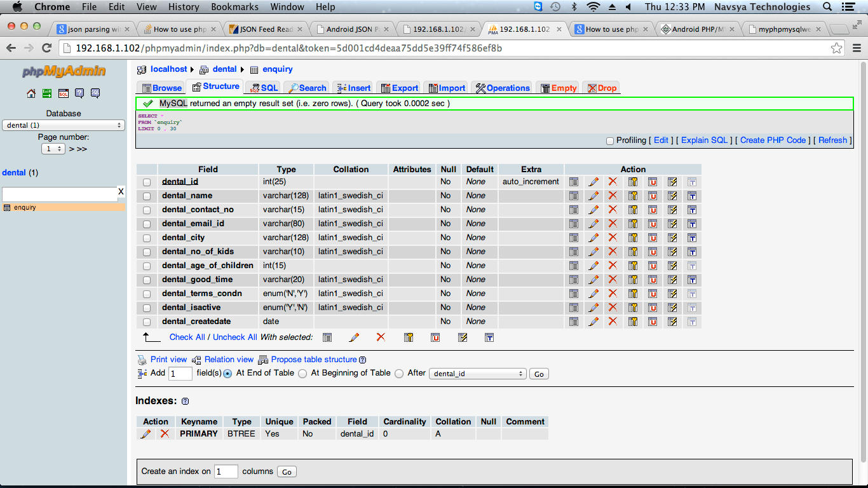Open the After field dropdown showing dental_id

tap(477, 374)
